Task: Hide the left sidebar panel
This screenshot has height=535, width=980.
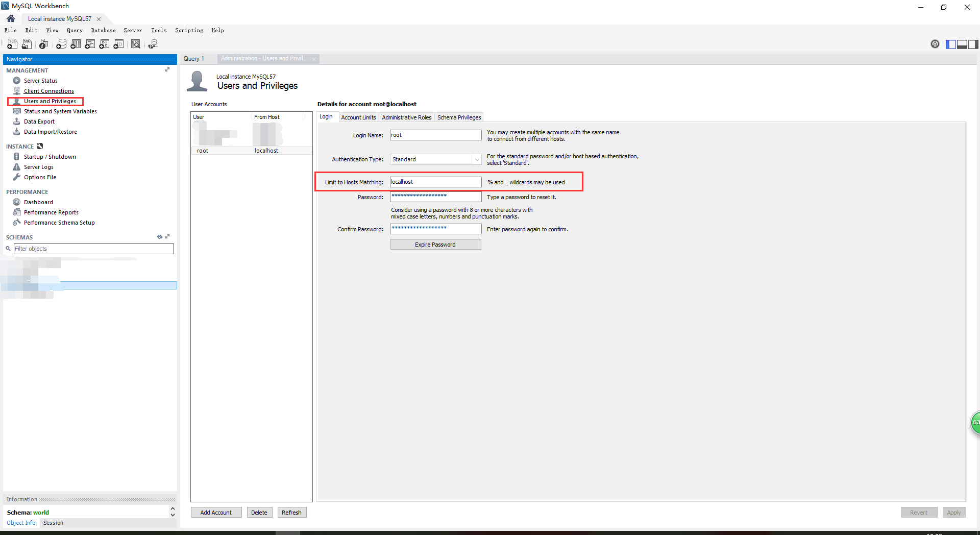Action: coord(950,44)
